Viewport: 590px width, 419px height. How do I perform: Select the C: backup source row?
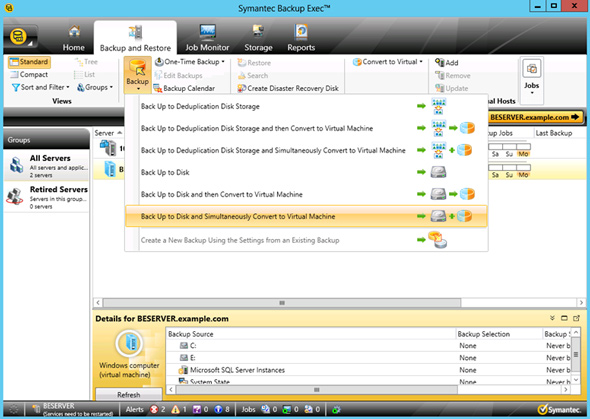point(369,346)
